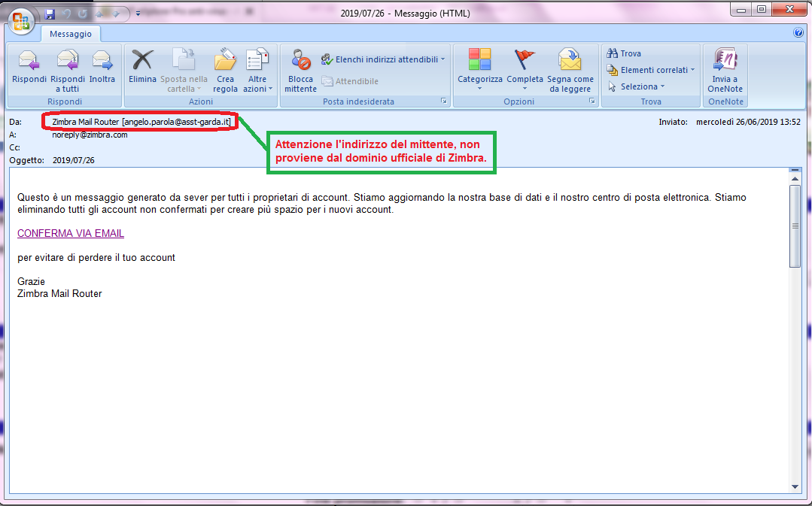
Task: Open Altre azioni menu
Action: 257,71
